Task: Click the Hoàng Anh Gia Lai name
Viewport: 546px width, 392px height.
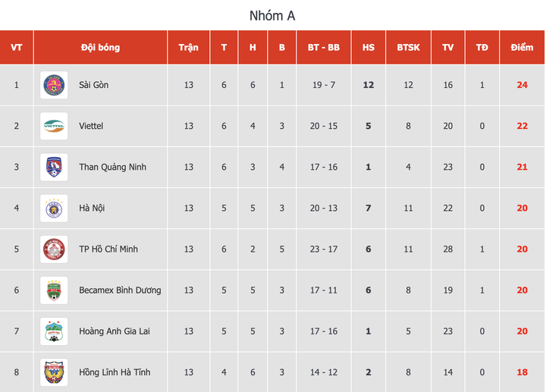Action: point(115,331)
